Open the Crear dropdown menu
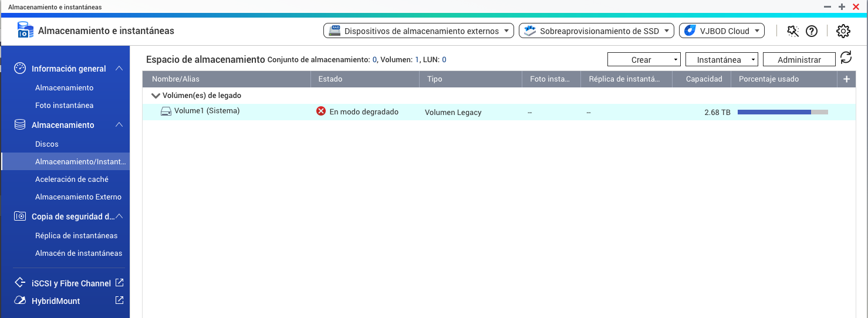Screen dimensions: 868x318 click(x=643, y=60)
